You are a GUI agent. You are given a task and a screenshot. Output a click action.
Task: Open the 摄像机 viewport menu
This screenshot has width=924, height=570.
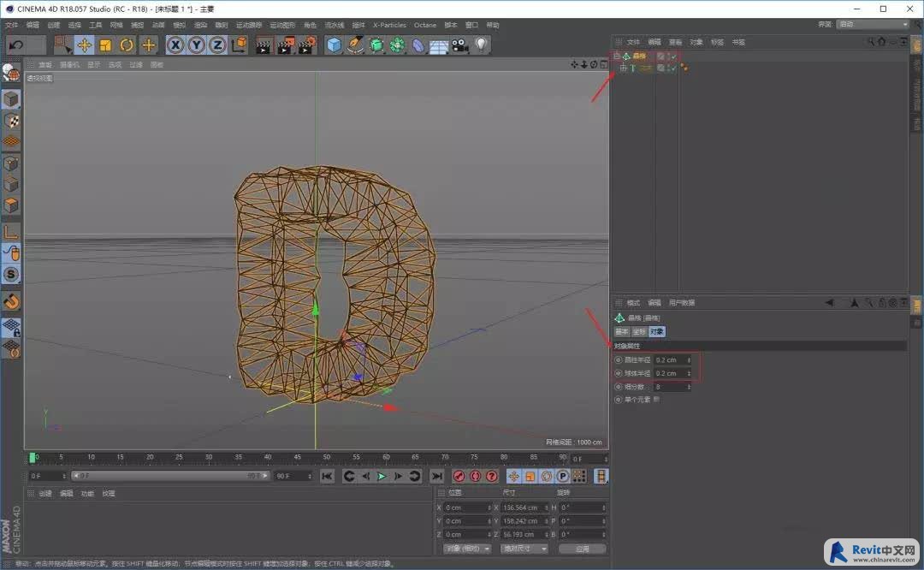point(69,65)
